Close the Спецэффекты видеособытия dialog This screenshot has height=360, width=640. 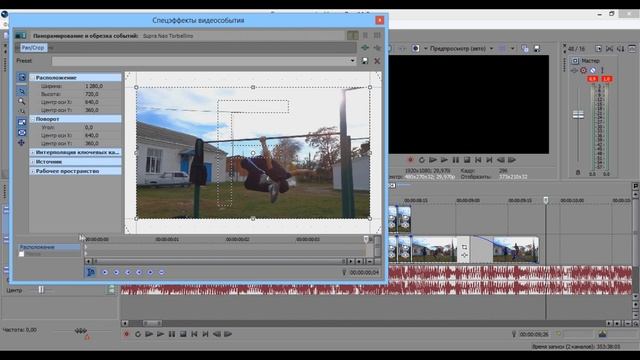[x=380, y=20]
